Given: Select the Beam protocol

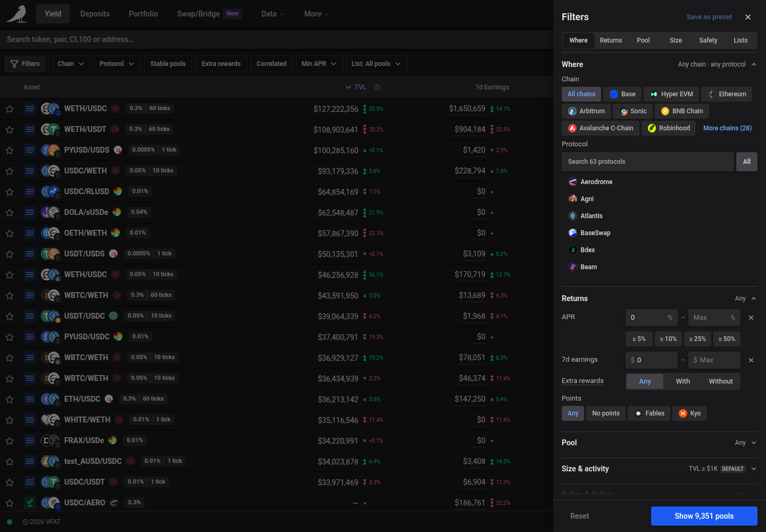Looking at the screenshot, I should point(660,267).
